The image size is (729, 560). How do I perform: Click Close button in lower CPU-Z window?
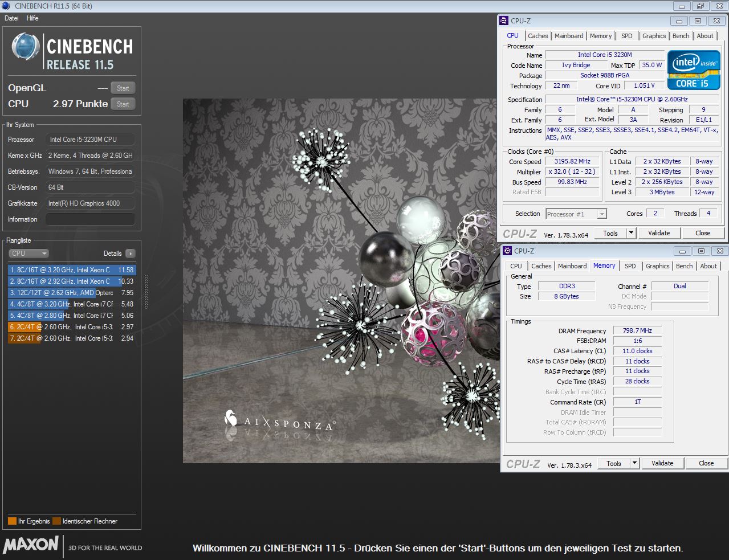(x=706, y=463)
